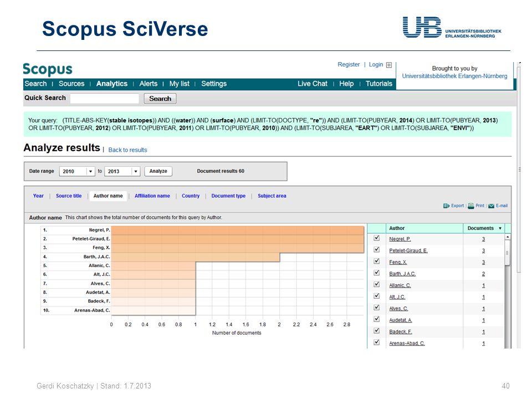The height and width of the screenshot is (399, 532).
Task: Click the Export icon
Action: pos(446,206)
